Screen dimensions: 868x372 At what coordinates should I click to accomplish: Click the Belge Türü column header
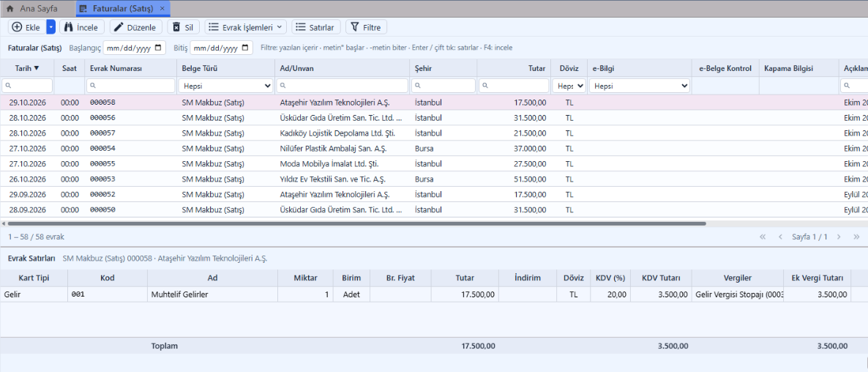click(225, 68)
